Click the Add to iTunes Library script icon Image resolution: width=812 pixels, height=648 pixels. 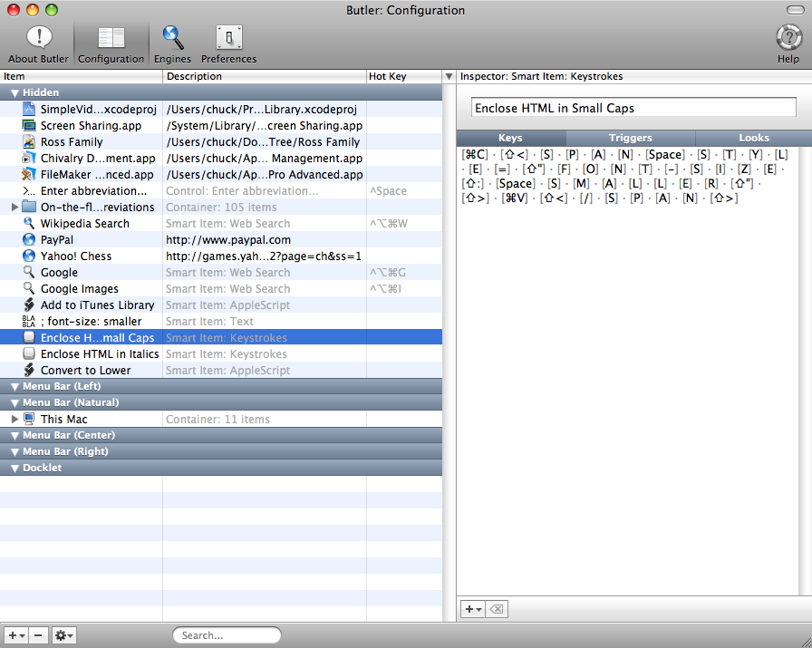tap(29, 305)
